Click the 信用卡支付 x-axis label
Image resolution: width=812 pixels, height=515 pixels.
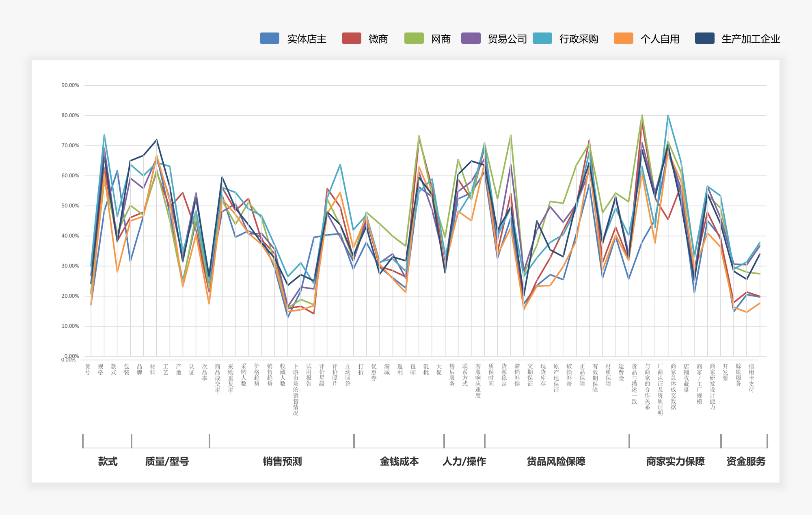[x=751, y=378]
